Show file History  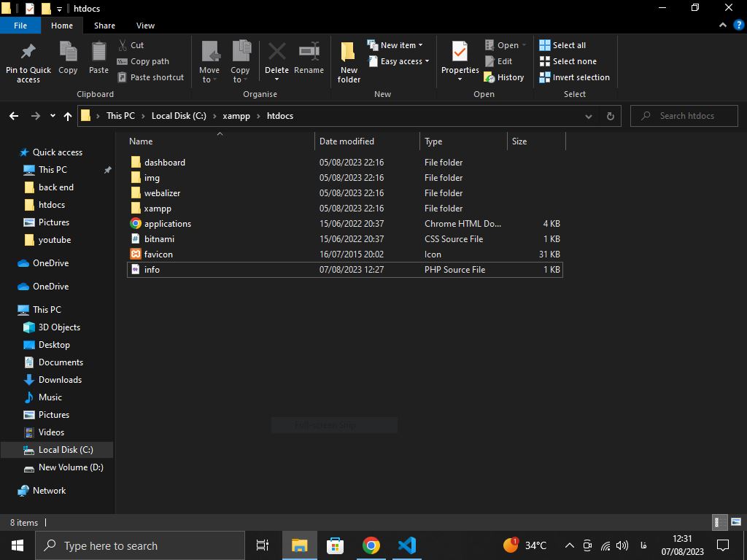[x=504, y=77]
